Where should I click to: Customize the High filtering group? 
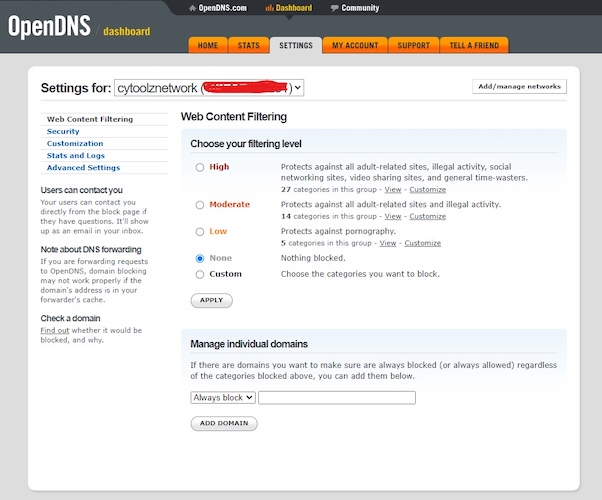[x=428, y=190]
